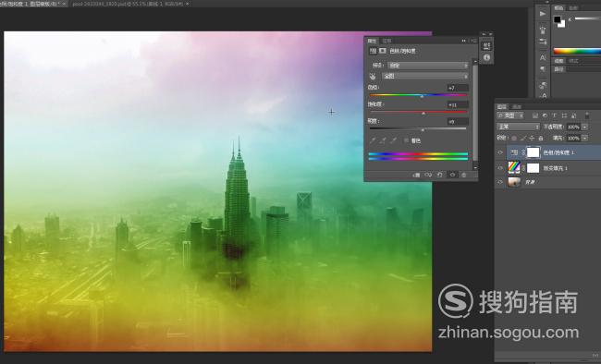601x364 pixels.
Task: Switch to the second document tab
Action: [x=128, y=4]
